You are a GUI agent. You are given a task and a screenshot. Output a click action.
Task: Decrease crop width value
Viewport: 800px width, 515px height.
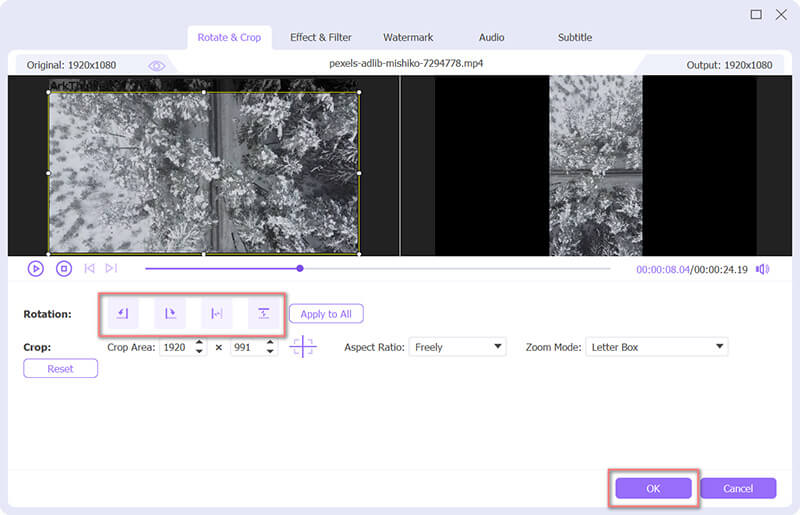[x=199, y=352]
